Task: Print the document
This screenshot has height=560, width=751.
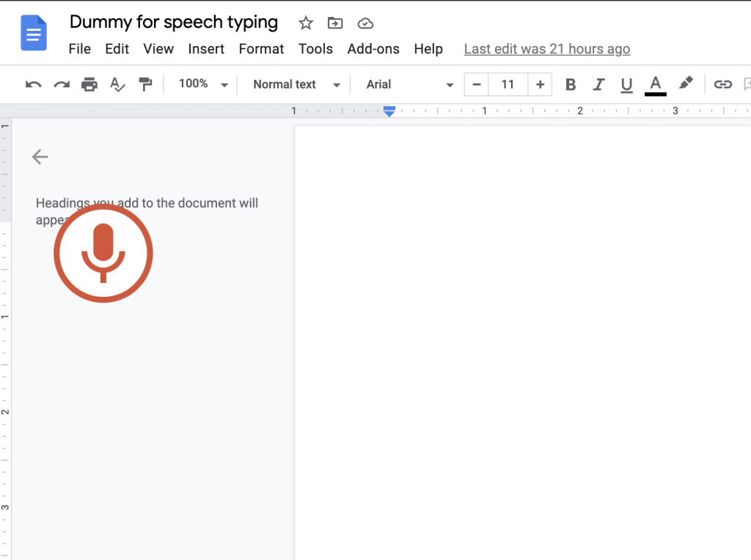Action: click(x=89, y=84)
